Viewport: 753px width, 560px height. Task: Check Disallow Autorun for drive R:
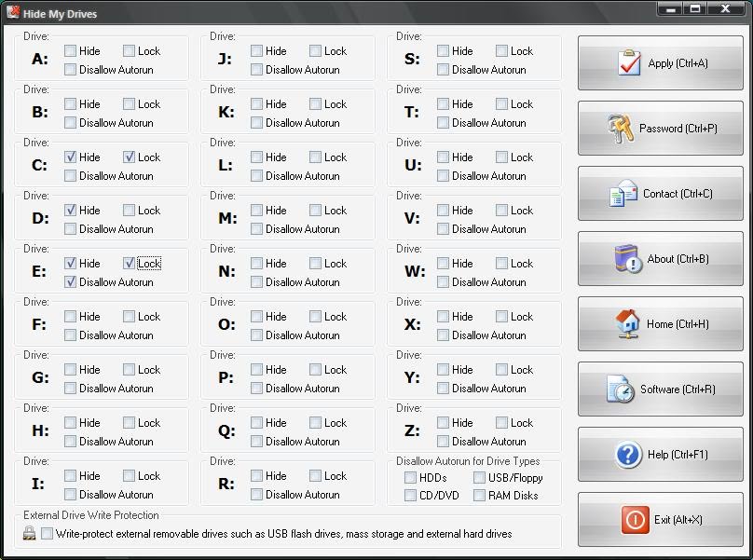(x=256, y=494)
